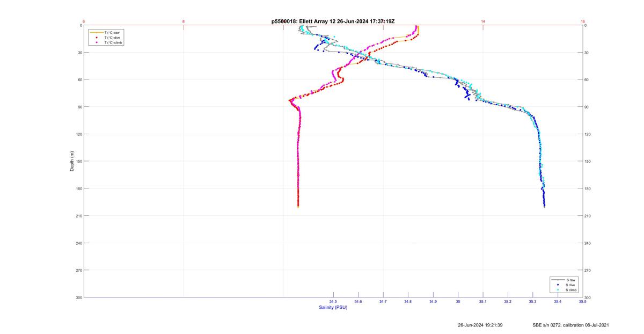Click the magenta dot marker for T climb
Viewport: 644px width, 334px height.
pos(97,42)
